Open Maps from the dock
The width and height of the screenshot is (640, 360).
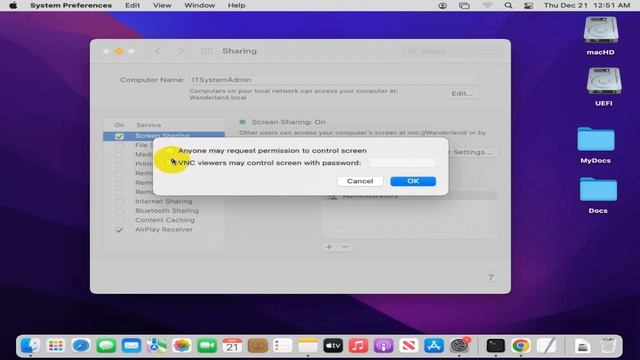(x=156, y=346)
